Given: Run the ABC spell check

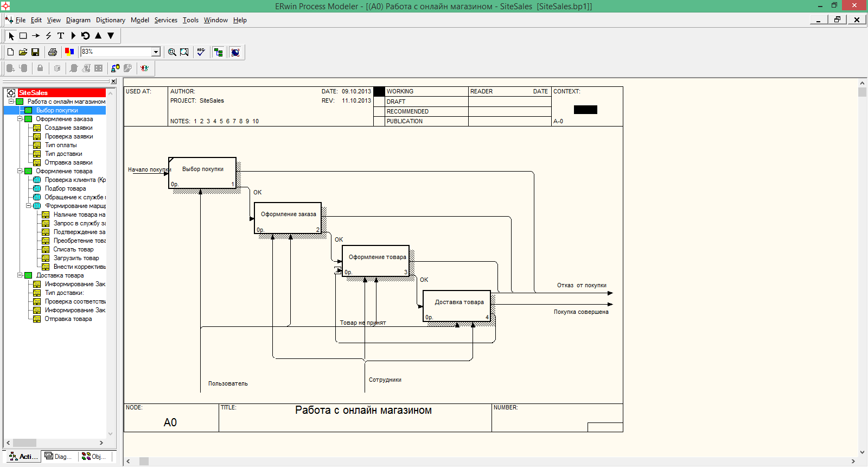Looking at the screenshot, I should (x=201, y=52).
